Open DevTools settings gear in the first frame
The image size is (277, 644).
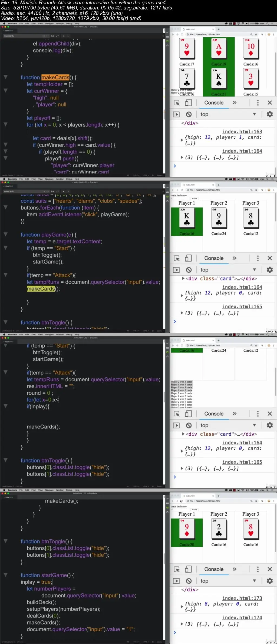tap(270, 114)
